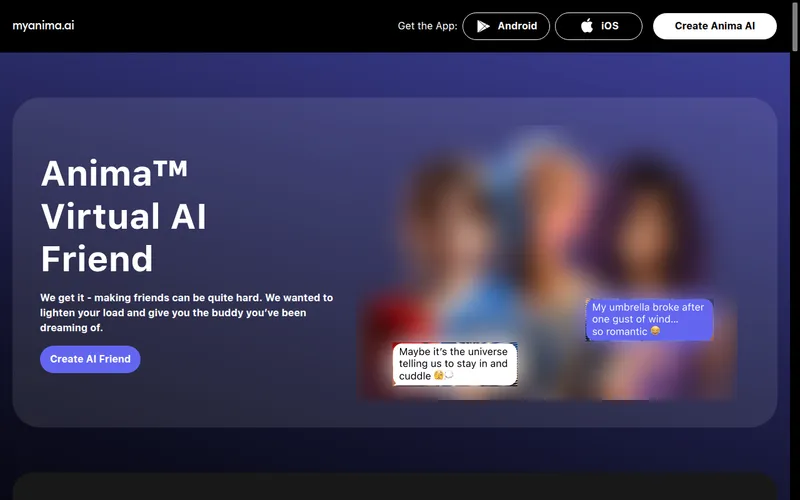The height and width of the screenshot is (500, 800).
Task: Click Create Anima AI button
Action: coord(715,26)
